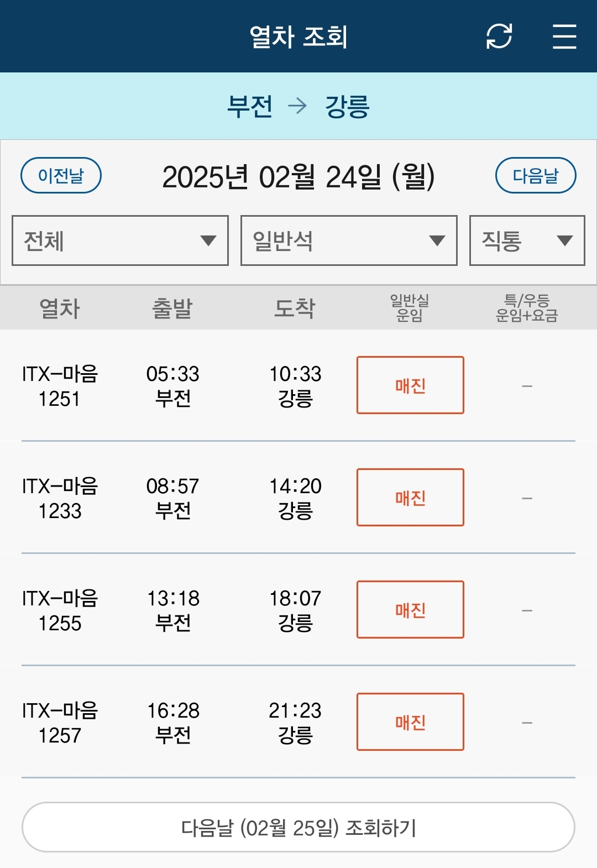Go to previous day (이전날)
Screen dimensions: 597x868
[x=61, y=176]
